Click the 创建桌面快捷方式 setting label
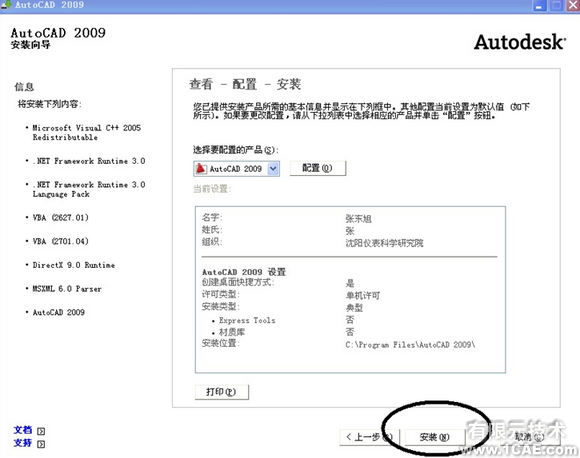Image resolution: width=580 pixels, height=458 pixels. 238,282
